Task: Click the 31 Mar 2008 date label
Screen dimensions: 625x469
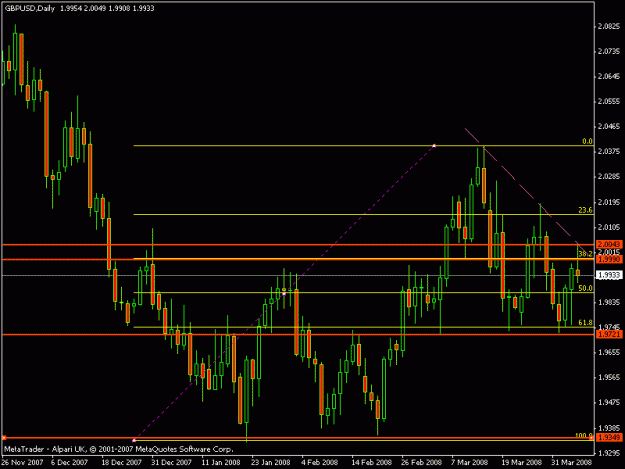Action: click(x=572, y=462)
